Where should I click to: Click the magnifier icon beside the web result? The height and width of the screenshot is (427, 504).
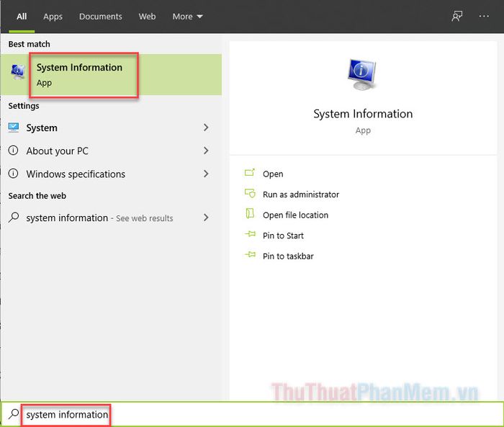coord(14,217)
